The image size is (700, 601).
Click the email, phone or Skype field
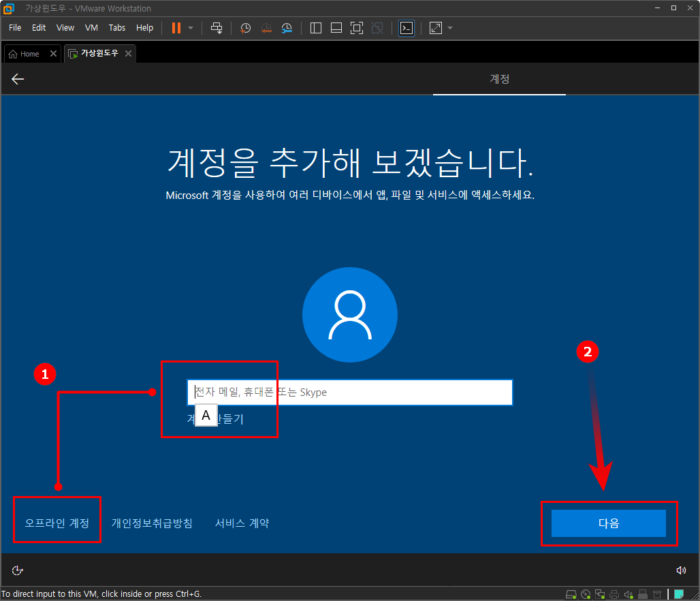pos(349,392)
